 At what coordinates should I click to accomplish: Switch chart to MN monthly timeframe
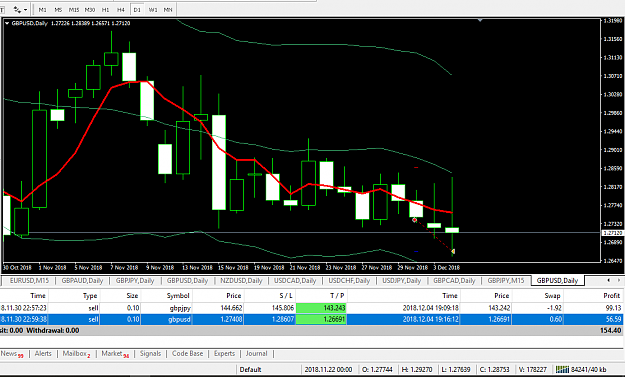point(168,10)
